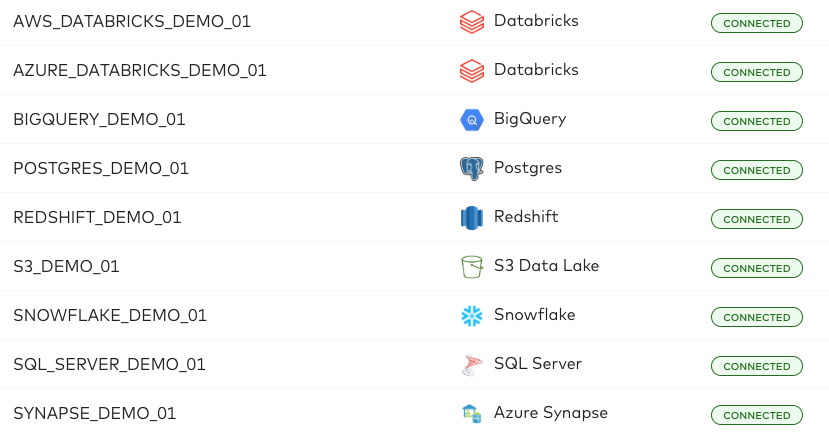Select the REDSHIFT_DEMO_01 row name
Viewport: 829px width, 437px height.
click(x=97, y=218)
